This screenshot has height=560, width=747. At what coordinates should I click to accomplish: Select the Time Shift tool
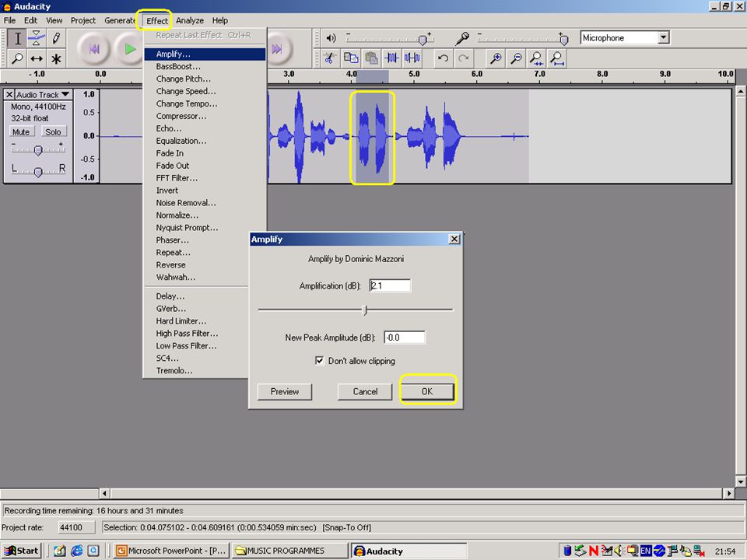37,58
